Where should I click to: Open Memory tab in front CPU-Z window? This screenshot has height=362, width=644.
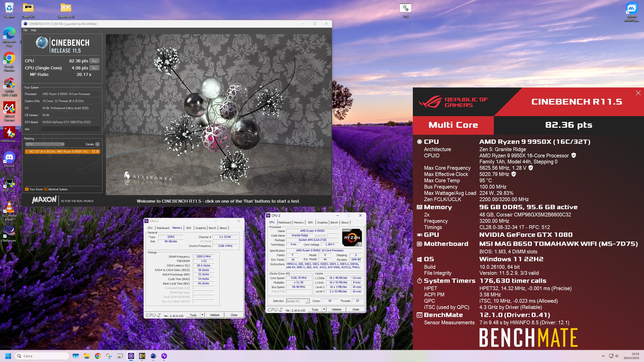point(299,222)
